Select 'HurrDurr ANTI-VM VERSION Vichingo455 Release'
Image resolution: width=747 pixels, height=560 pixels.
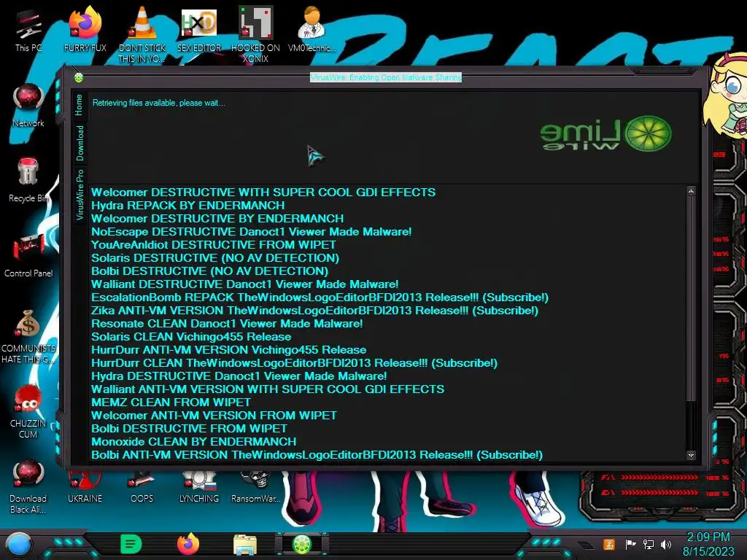228,350
